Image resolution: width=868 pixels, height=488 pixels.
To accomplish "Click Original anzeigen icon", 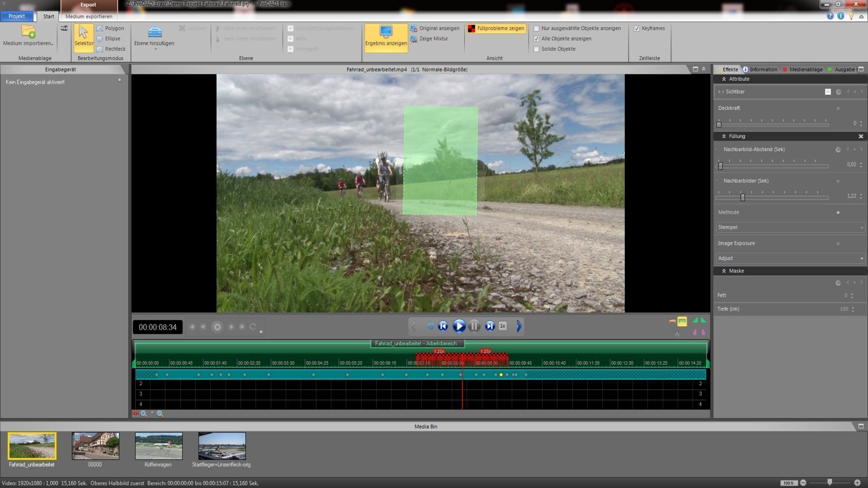I will click(x=414, y=28).
